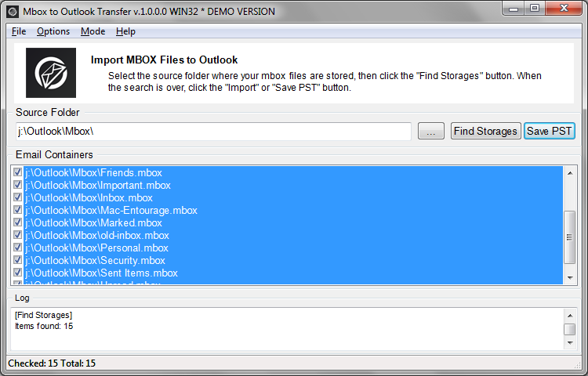Image resolution: width=588 pixels, height=376 pixels.
Task: Select the Sent Items.mbox list entry
Action: (101, 273)
